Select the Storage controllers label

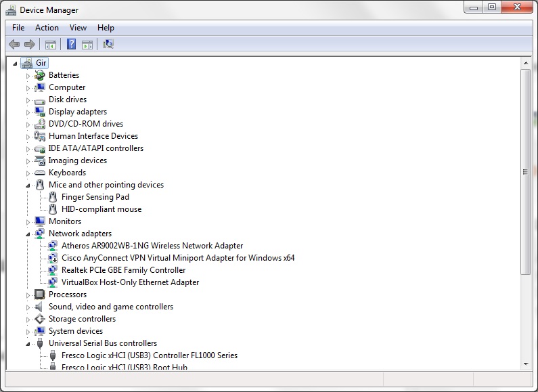point(82,319)
